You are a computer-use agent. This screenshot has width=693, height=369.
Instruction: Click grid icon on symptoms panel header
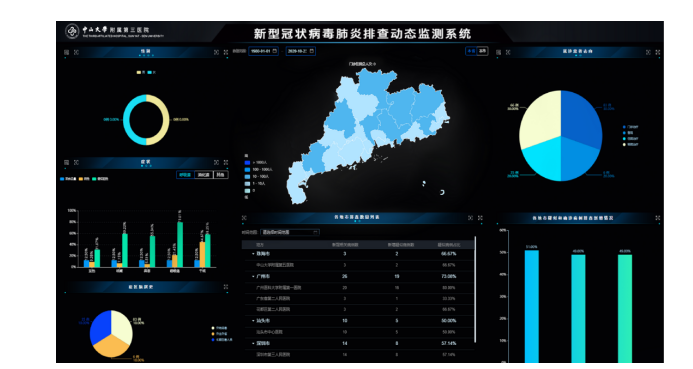pos(66,163)
